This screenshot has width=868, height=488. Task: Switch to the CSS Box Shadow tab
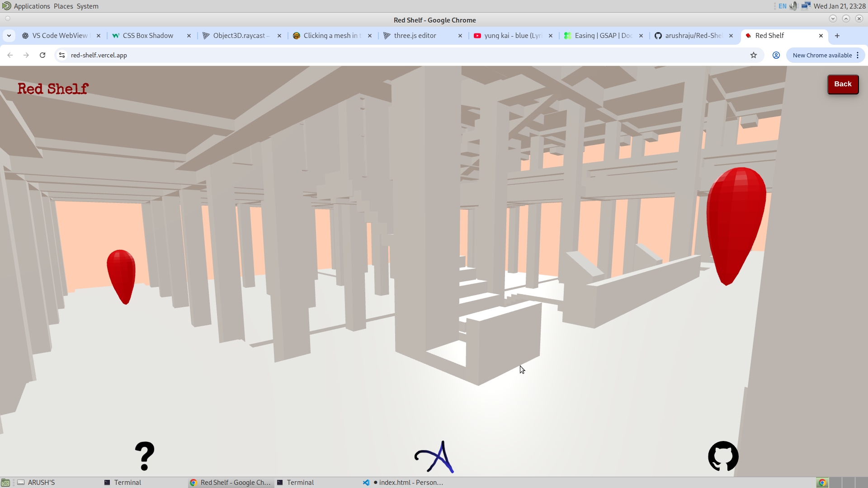(148, 36)
